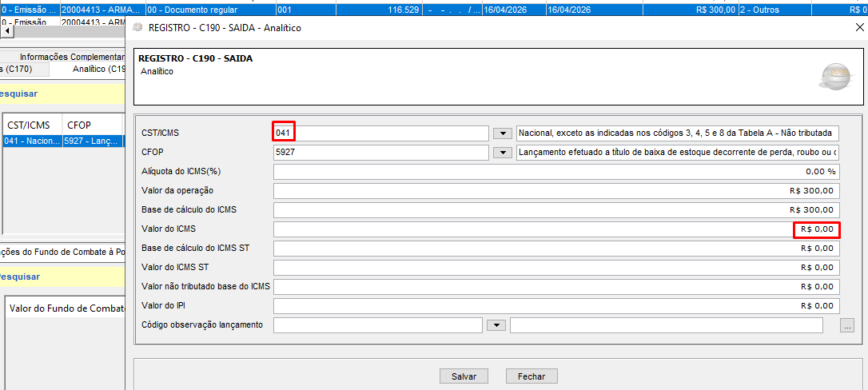868x390 pixels.
Task: Click the left scroll arrow on horizontal scrollbar
Action: coord(6,30)
